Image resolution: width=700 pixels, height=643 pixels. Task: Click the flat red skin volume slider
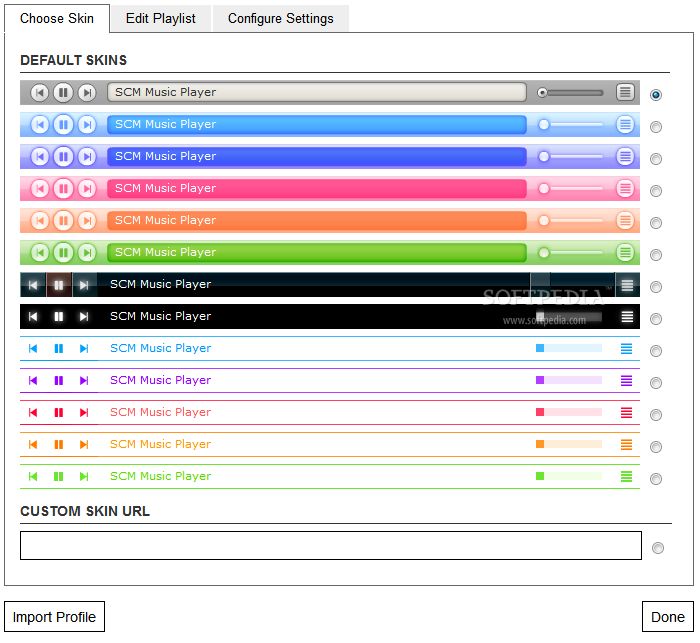[x=569, y=412]
